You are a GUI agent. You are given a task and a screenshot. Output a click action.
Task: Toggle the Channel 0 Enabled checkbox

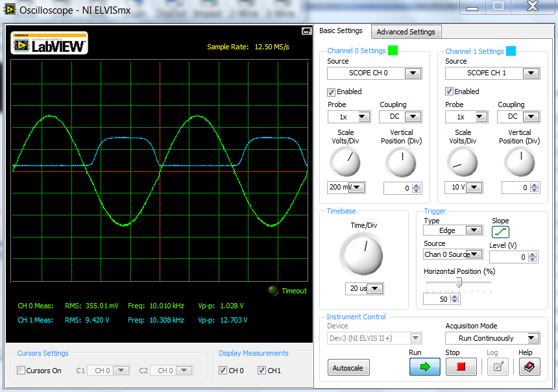[x=332, y=92]
